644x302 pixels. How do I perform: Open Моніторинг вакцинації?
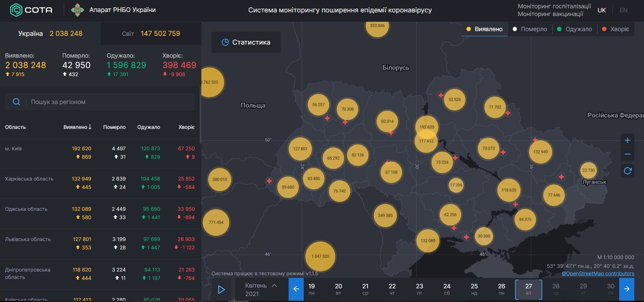[x=550, y=14]
